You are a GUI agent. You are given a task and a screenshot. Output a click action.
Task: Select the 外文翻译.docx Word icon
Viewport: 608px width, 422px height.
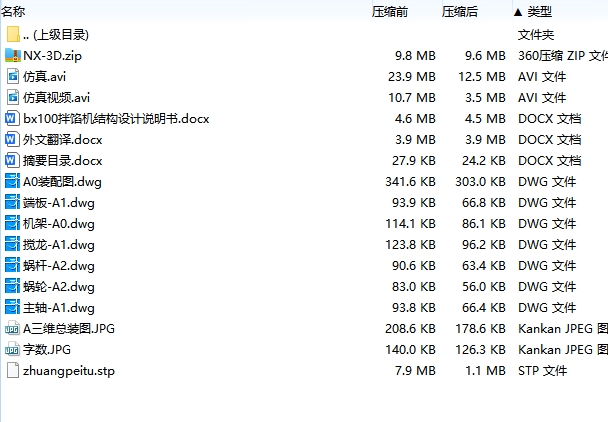coord(12,139)
